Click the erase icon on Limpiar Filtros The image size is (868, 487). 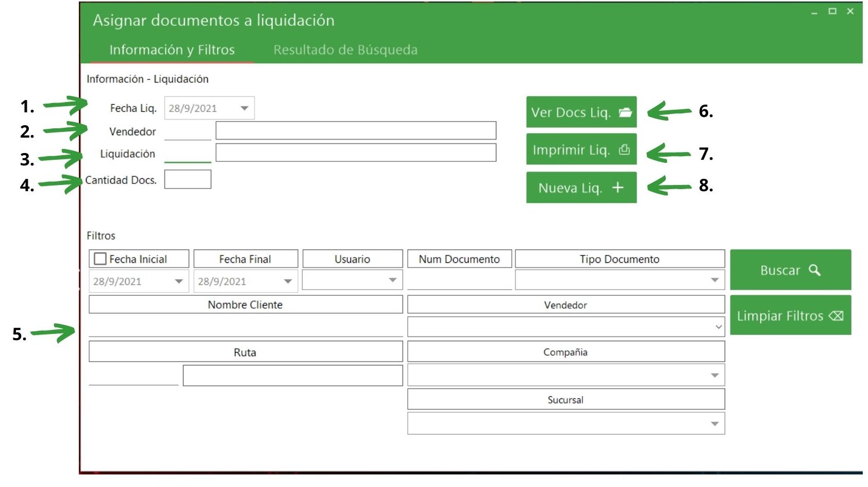(836, 316)
